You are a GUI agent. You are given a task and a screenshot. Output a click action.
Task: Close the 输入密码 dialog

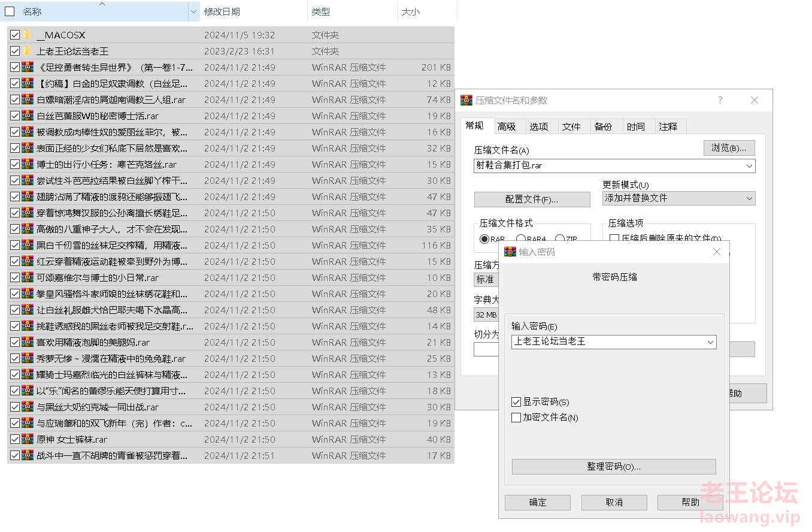tap(717, 252)
